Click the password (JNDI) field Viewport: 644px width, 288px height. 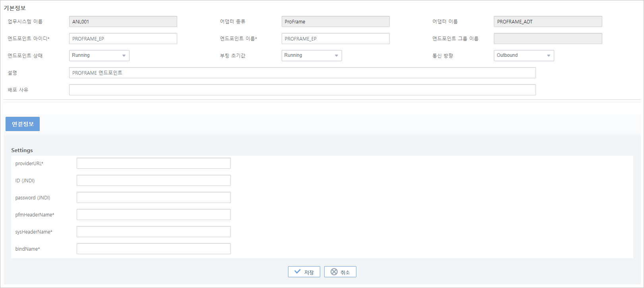pos(153,197)
